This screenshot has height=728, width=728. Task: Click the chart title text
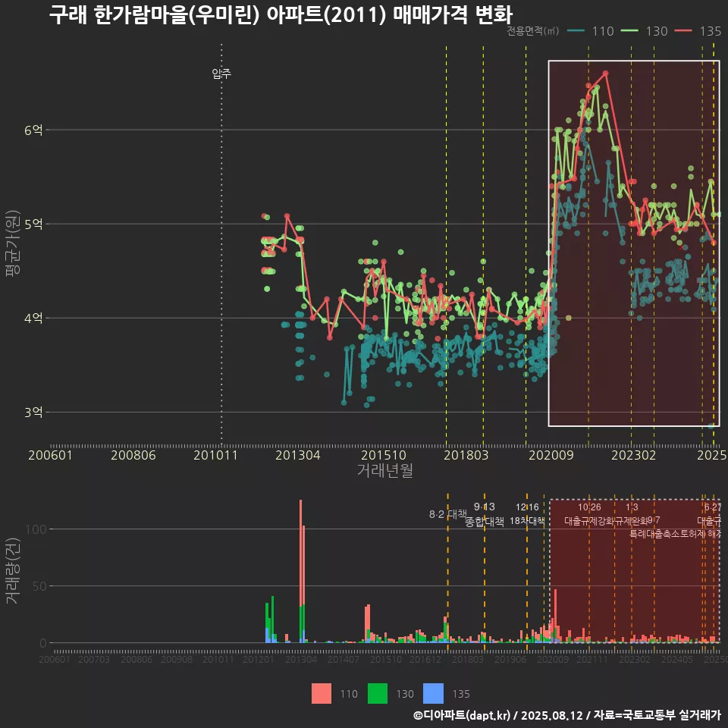point(281,15)
